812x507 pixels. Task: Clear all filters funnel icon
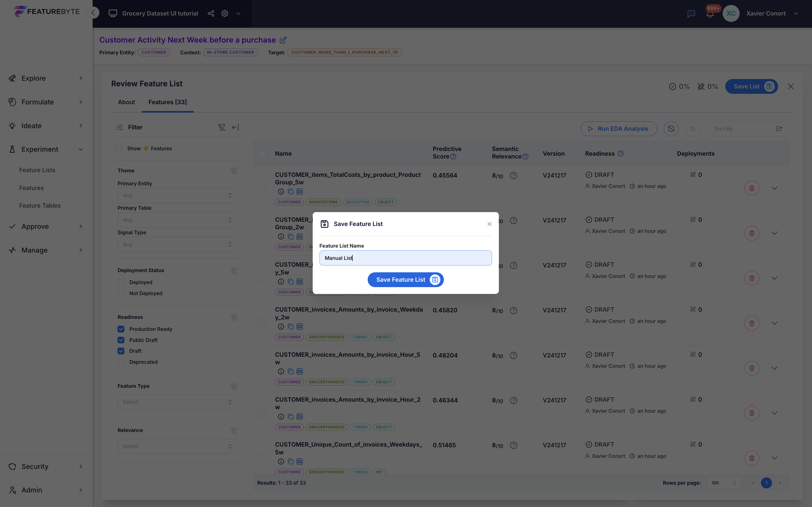pyautogui.click(x=221, y=127)
